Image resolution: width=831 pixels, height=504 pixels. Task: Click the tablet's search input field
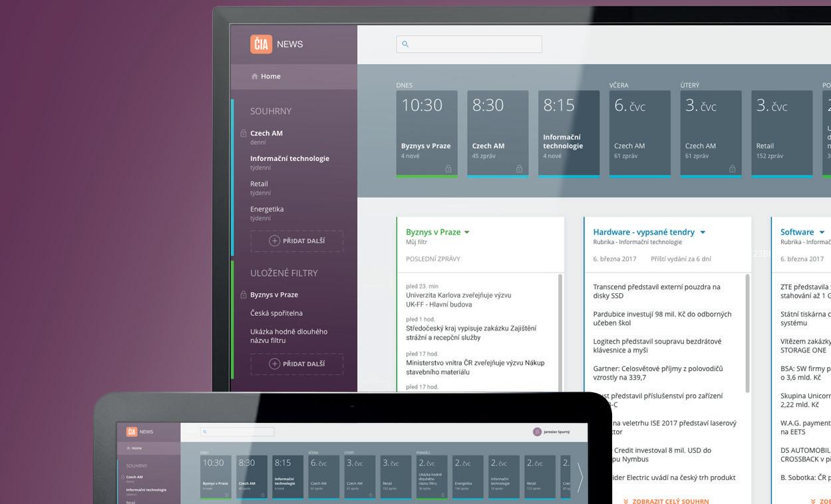point(238,432)
